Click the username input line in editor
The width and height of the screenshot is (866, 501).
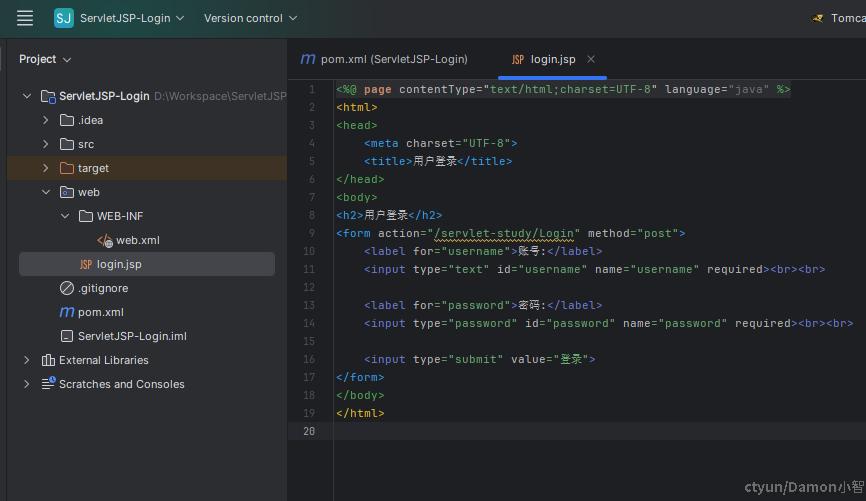[x=594, y=269]
